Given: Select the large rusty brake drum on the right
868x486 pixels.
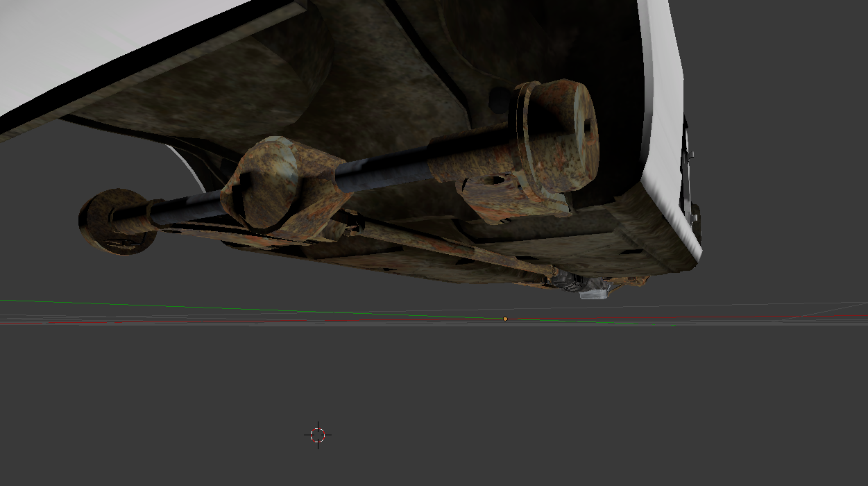Looking at the screenshot, I should click(x=556, y=138).
